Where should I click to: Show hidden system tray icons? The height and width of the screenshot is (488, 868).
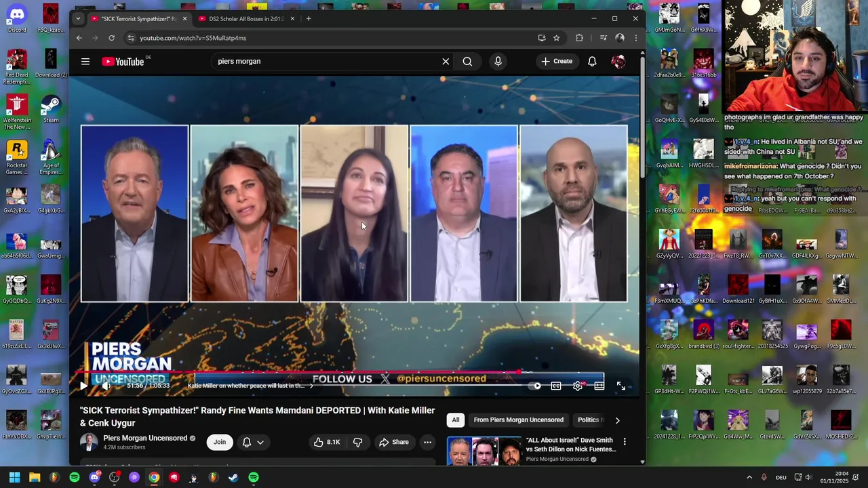pyautogui.click(x=749, y=477)
